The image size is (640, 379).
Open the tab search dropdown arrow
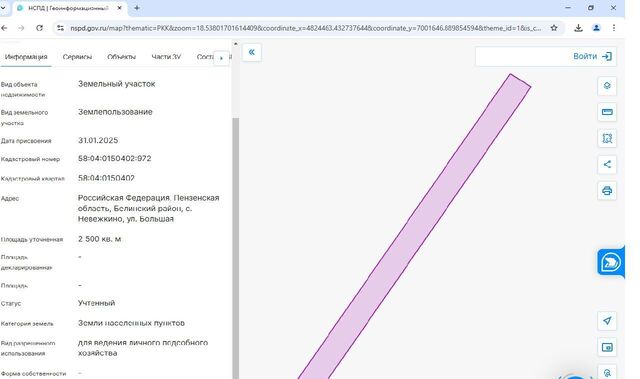coord(3,8)
